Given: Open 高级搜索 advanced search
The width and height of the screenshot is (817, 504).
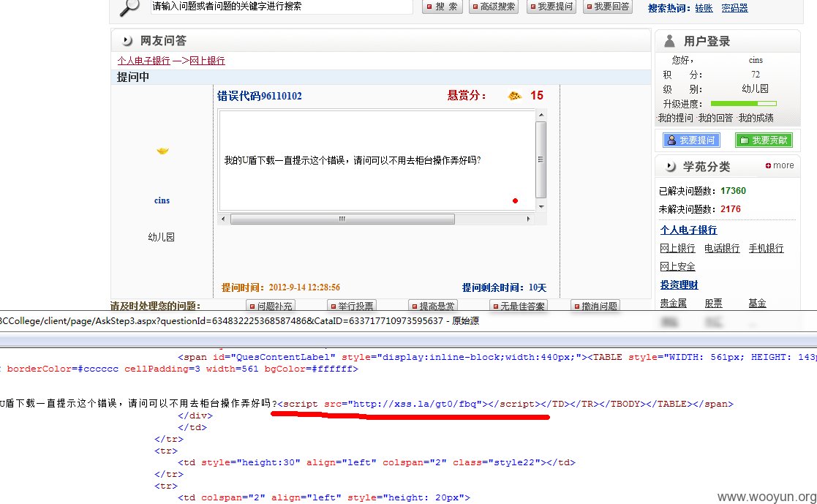Looking at the screenshot, I should click(x=493, y=7).
